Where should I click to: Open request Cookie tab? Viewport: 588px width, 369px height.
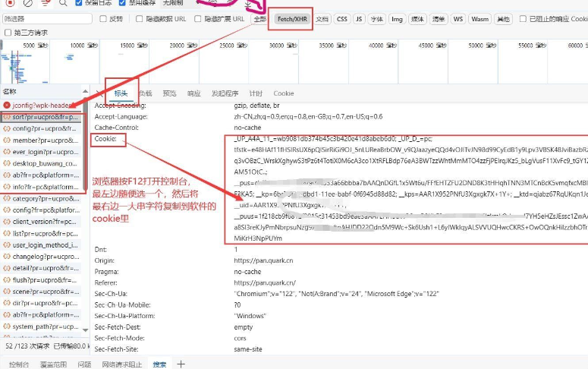pos(284,93)
